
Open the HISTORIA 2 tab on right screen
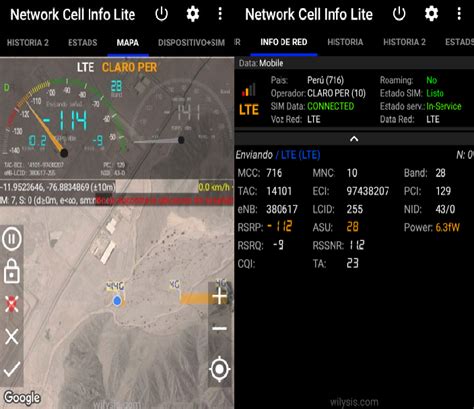[404, 42]
